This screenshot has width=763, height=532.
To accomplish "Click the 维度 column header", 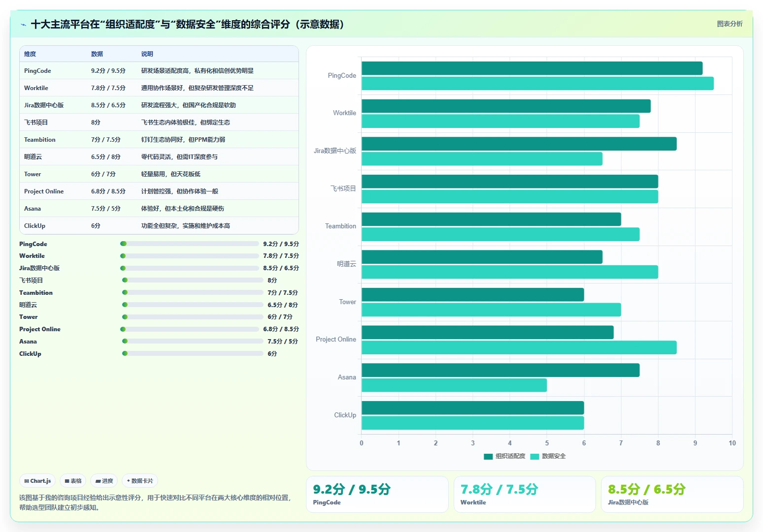I will click(x=30, y=54).
